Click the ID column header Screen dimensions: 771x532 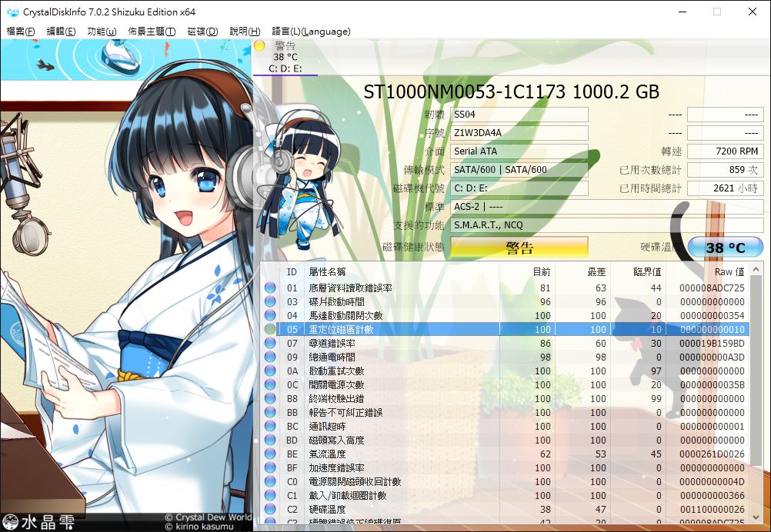292,271
